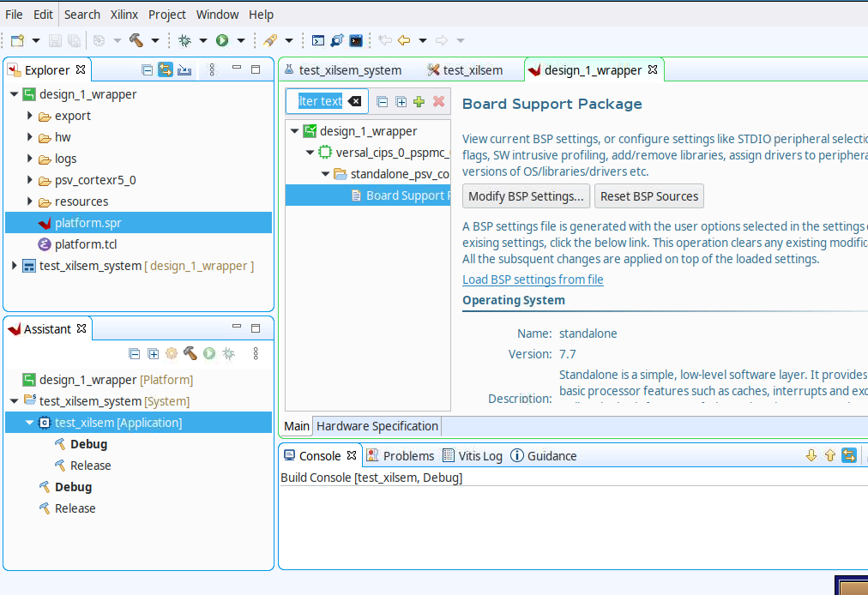
Task: Expand the export folder
Action: (30, 116)
